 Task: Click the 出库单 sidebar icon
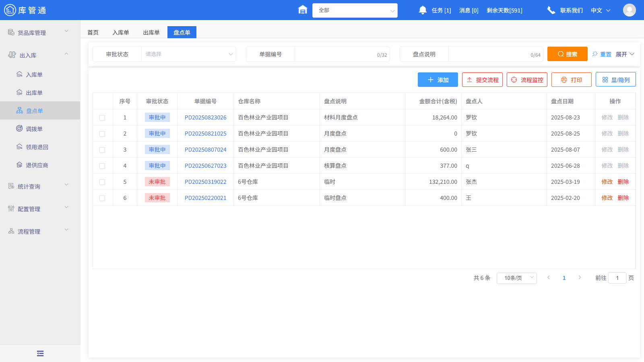[19, 93]
